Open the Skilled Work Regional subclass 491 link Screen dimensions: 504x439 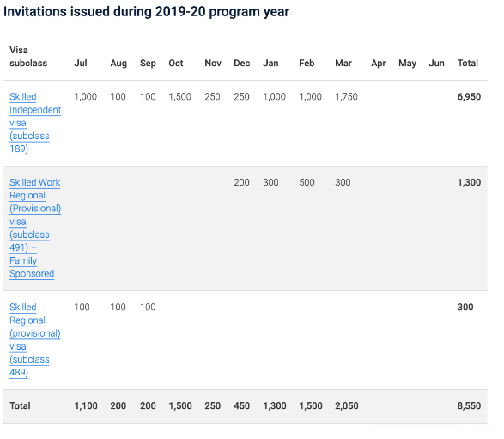[35, 228]
